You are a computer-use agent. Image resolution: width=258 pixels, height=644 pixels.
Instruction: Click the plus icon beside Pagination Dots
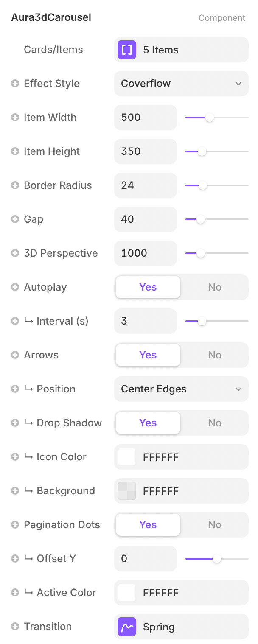point(15,525)
